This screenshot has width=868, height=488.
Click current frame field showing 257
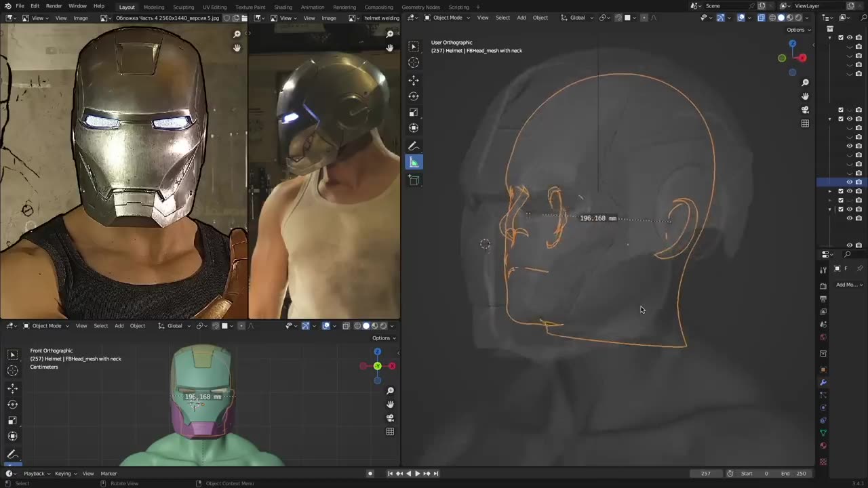tap(705, 473)
